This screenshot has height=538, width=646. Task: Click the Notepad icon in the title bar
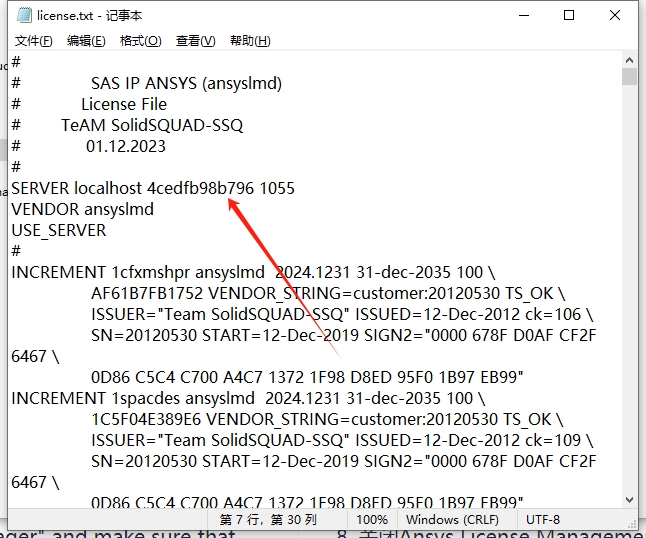pyautogui.click(x=24, y=15)
